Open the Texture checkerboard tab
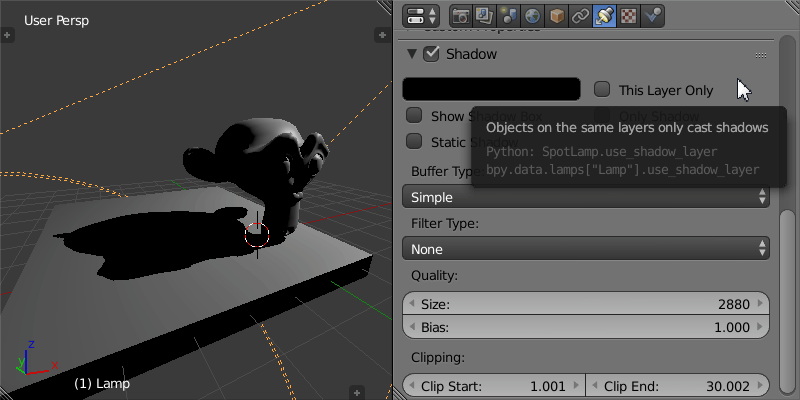The width and height of the screenshot is (800, 400). [628, 16]
